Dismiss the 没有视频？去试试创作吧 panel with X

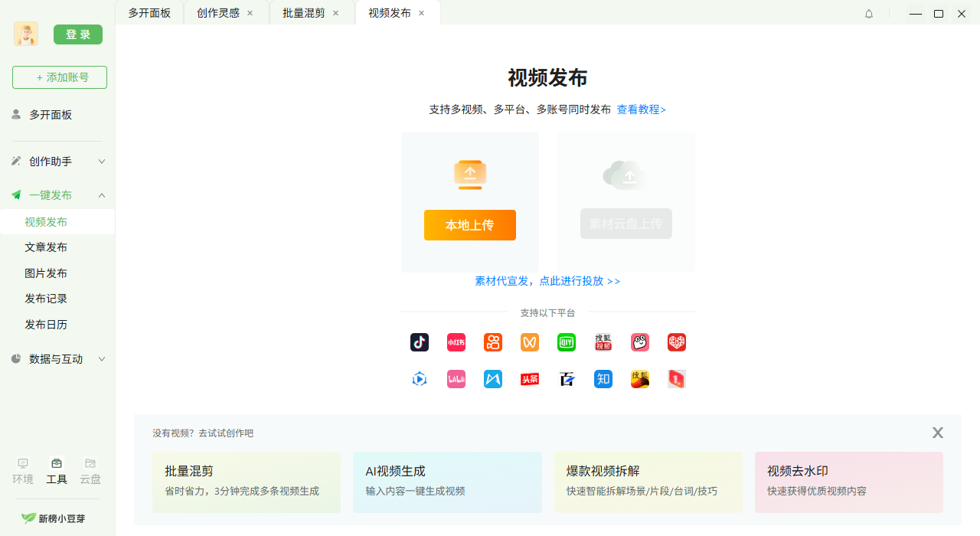coord(938,433)
